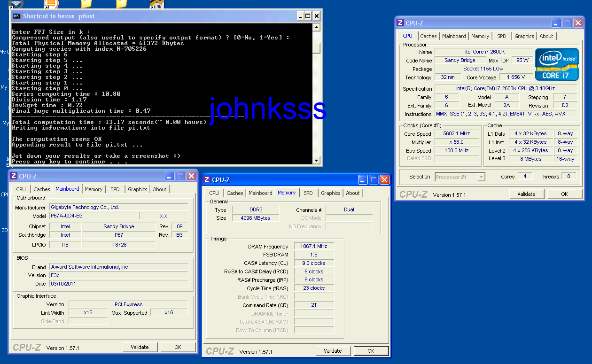Open Graphics tab in the Memory window
The width and height of the screenshot is (592, 364).
click(331, 193)
